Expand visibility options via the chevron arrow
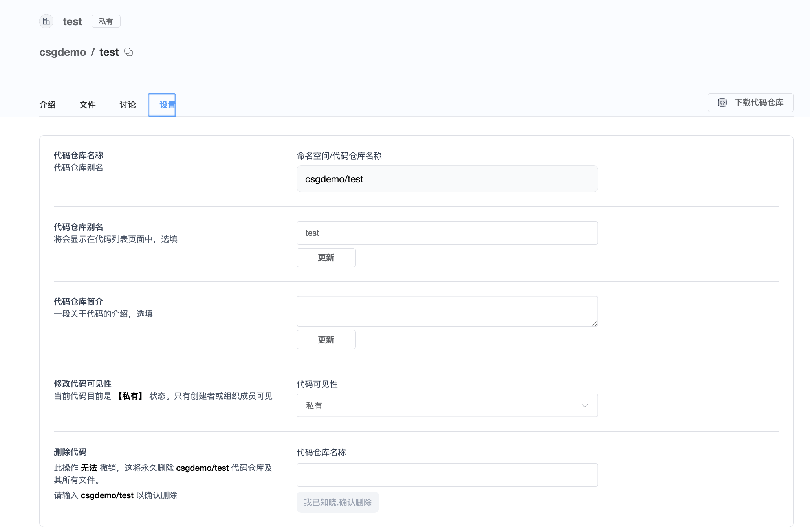 coord(585,405)
